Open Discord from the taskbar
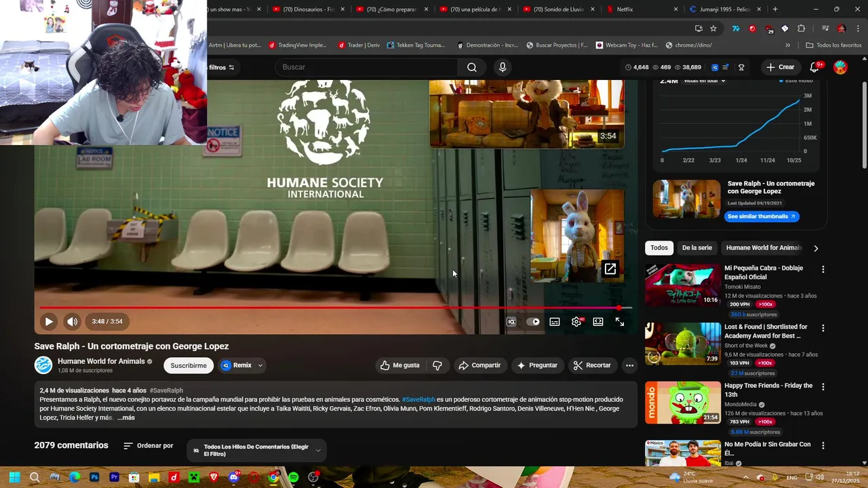Image resolution: width=868 pixels, height=488 pixels. (x=233, y=477)
